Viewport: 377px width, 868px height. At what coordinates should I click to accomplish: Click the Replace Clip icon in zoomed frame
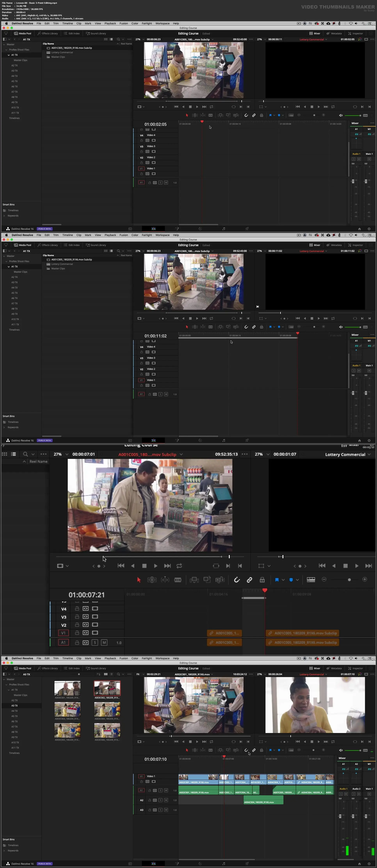(220, 580)
